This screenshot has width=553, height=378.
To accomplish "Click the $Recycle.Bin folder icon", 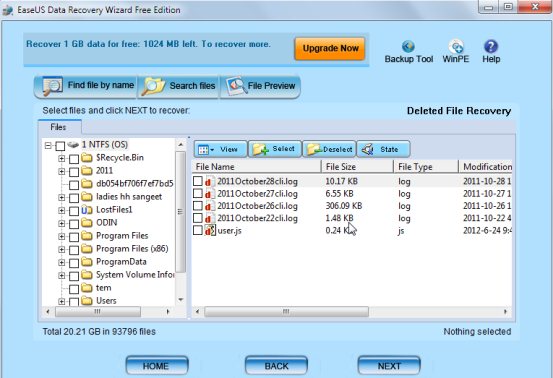I will 87,157.
